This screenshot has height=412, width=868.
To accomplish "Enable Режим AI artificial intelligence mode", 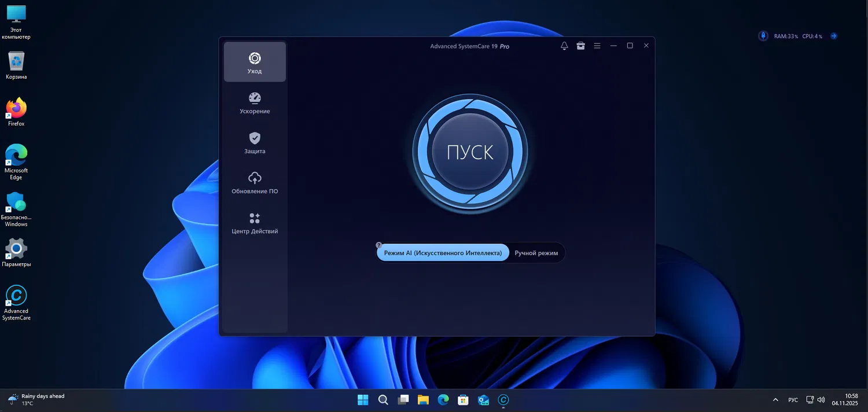I will click(443, 252).
